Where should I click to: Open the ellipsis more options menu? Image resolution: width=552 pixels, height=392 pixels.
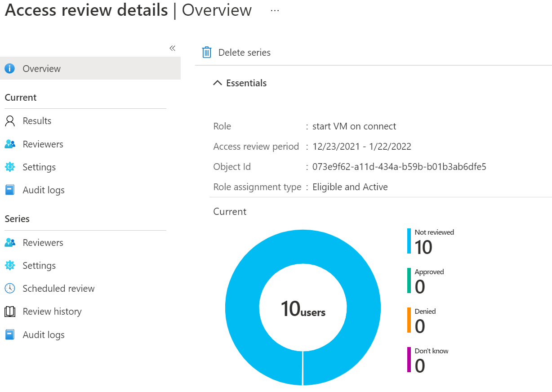click(x=275, y=11)
